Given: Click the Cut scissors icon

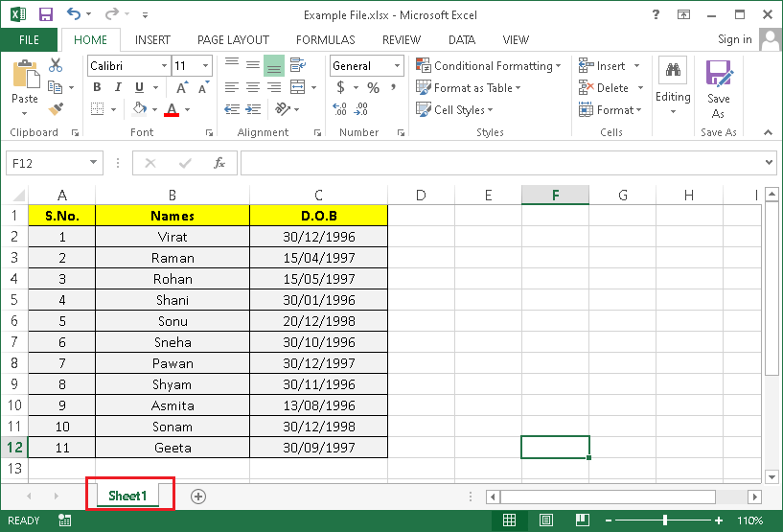Looking at the screenshot, I should point(56,65).
